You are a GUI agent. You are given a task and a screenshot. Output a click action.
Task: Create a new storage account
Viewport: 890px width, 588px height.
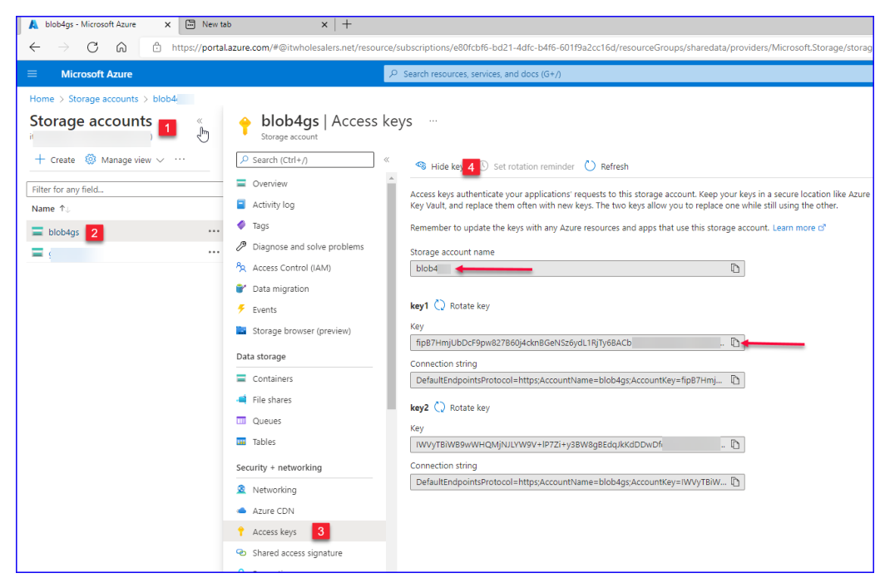55,160
